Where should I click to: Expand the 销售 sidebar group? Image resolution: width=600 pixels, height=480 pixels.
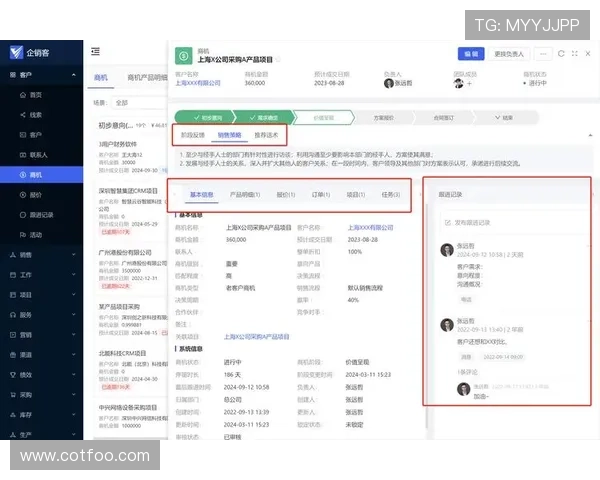73,255
